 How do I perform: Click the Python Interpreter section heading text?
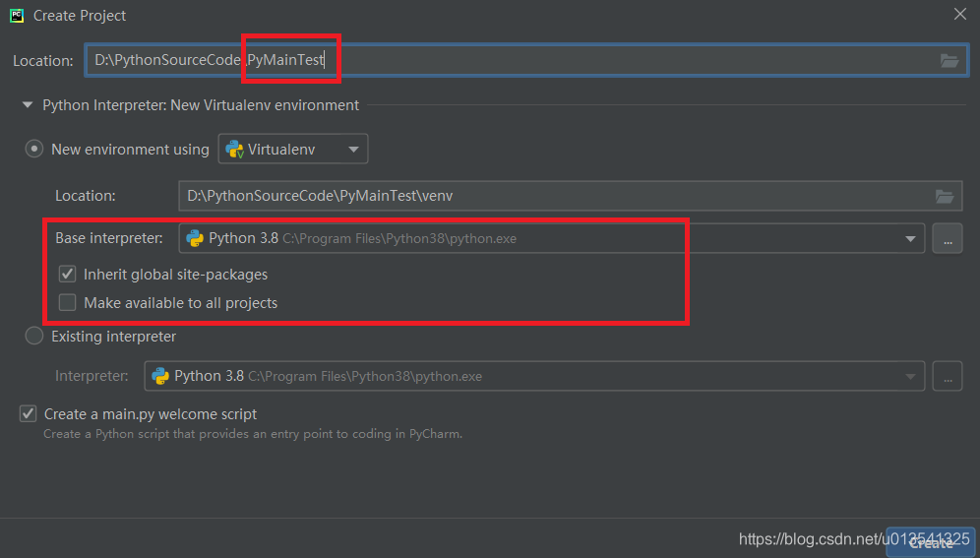[x=201, y=105]
